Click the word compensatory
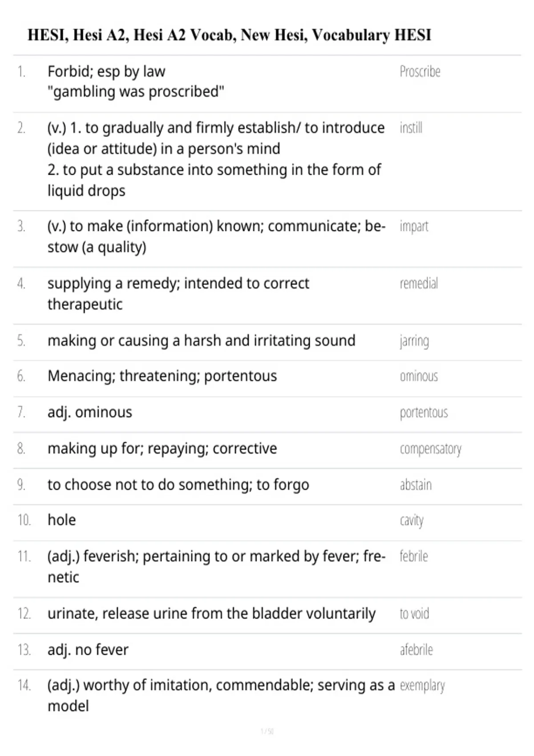 430,449
